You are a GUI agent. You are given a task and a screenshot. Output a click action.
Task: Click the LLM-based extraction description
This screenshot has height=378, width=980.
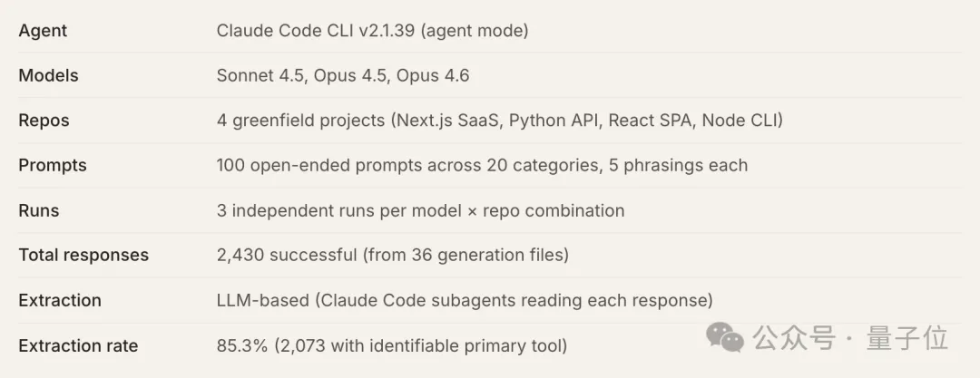pyautogui.click(x=465, y=300)
